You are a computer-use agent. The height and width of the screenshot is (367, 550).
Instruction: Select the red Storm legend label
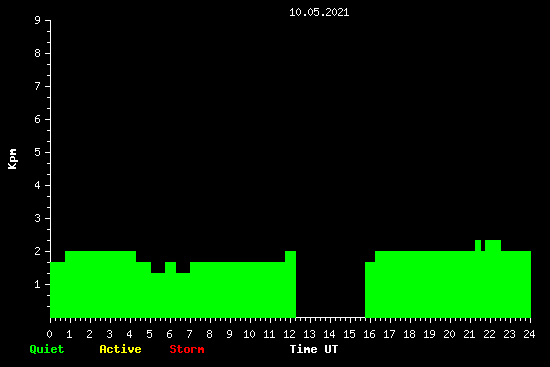coord(187,349)
